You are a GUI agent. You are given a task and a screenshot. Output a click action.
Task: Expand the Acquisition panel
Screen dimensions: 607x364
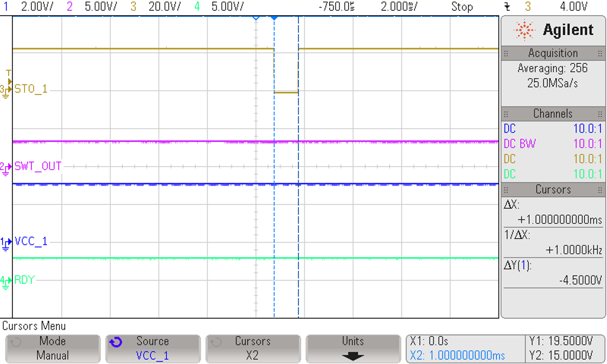[553, 53]
